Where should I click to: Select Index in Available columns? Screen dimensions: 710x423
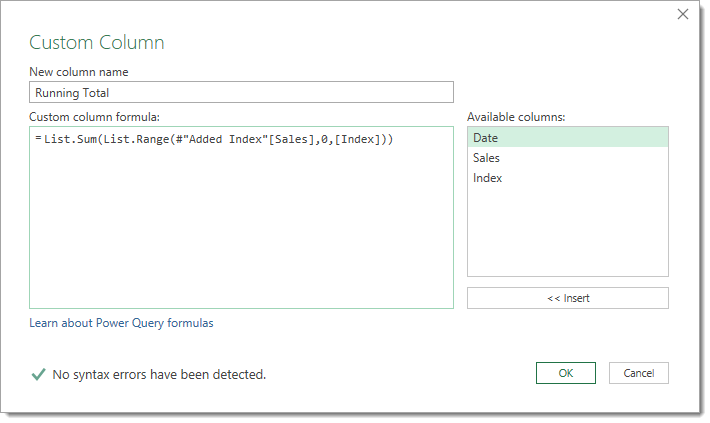[568, 178]
